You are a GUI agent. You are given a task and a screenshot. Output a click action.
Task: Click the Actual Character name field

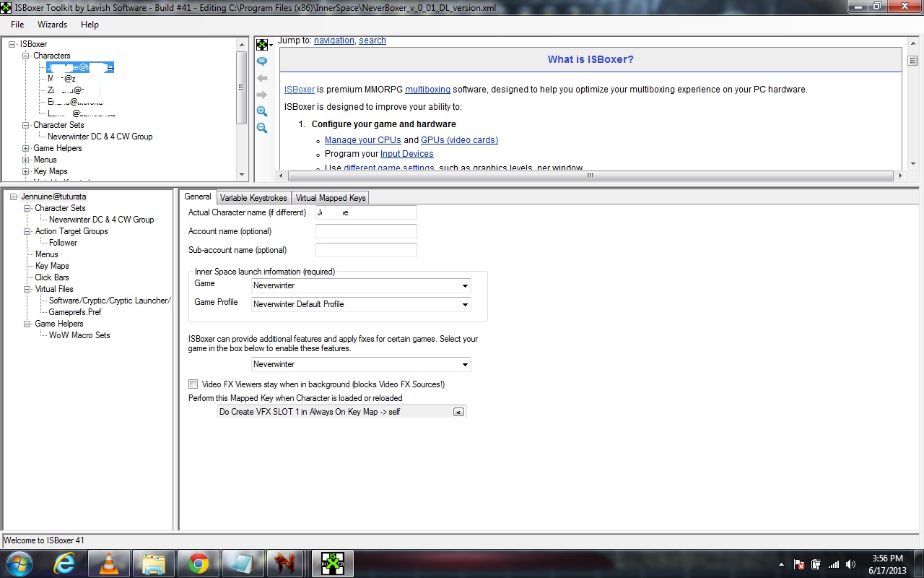(366, 212)
